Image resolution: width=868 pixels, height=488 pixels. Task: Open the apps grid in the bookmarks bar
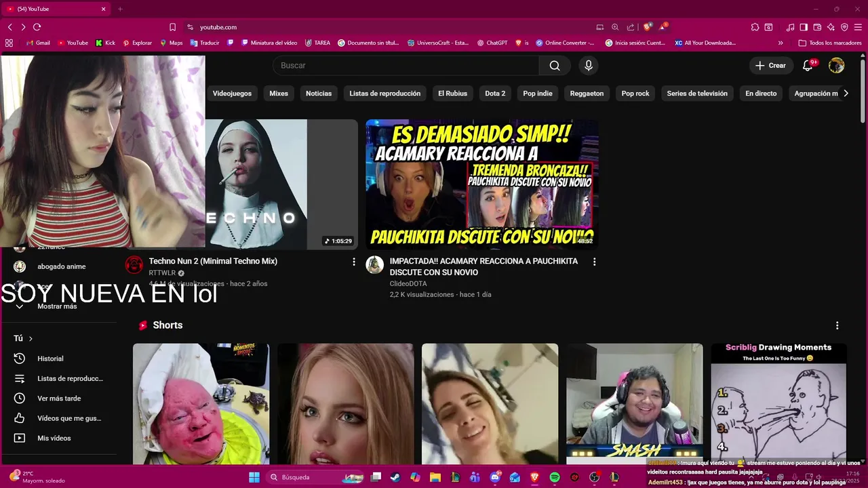click(9, 43)
